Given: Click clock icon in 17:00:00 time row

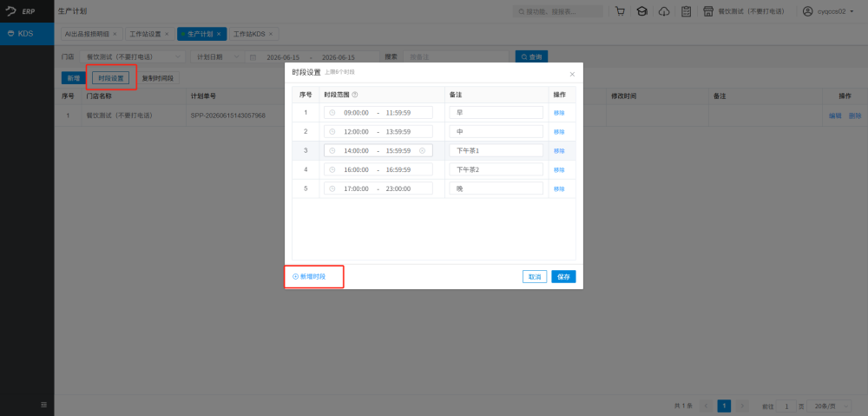Looking at the screenshot, I should [332, 188].
